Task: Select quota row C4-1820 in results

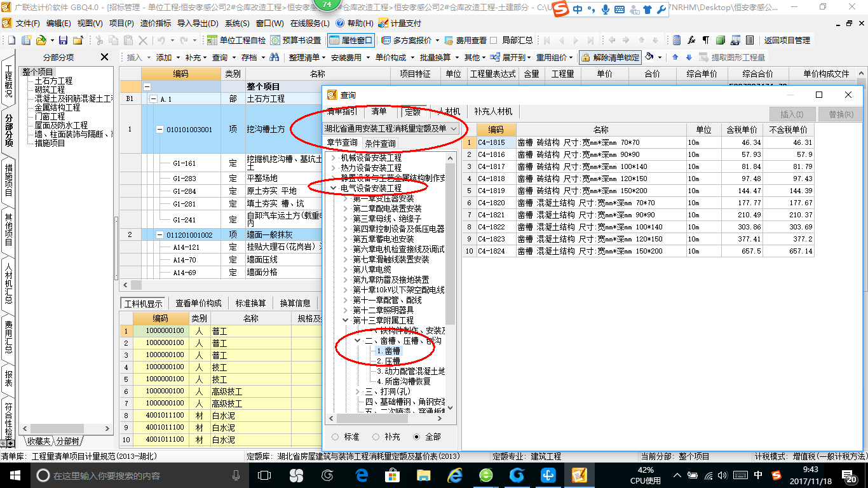Action: (637, 203)
